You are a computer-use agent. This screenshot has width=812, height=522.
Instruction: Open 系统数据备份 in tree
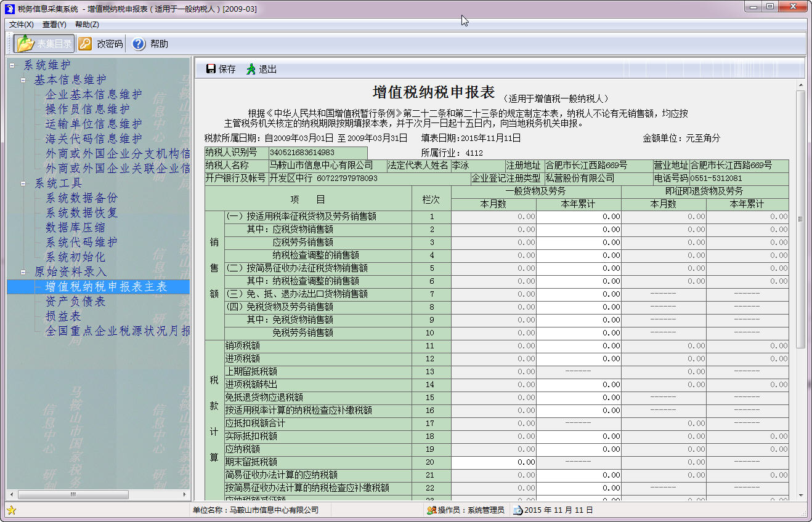(x=81, y=198)
